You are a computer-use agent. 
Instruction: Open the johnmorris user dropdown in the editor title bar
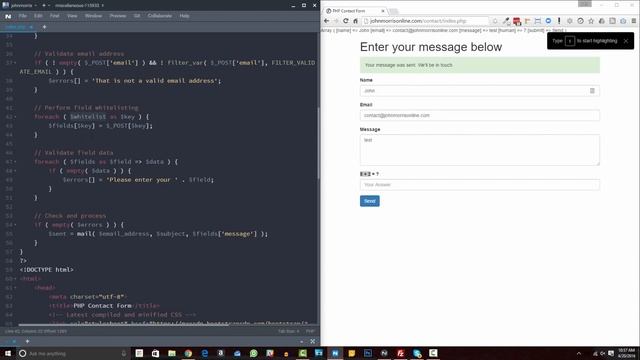(x=21, y=5)
